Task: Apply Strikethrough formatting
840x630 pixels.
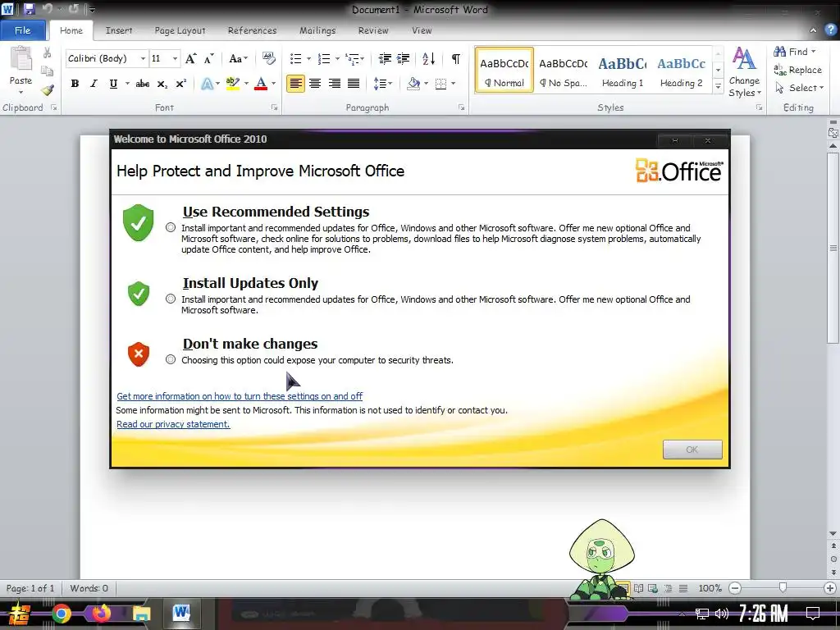Action: tap(143, 84)
